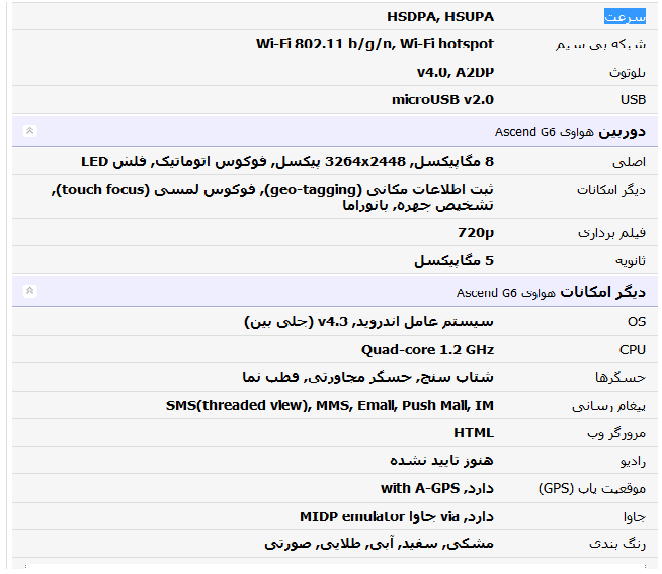Click the 'حسگرها' sensors label
This screenshot has height=574, width=662.
click(621, 377)
